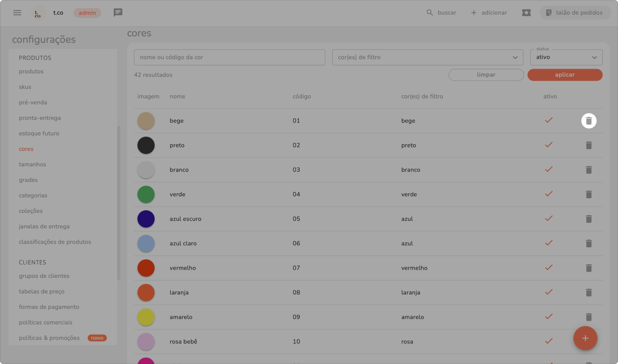Open talão de pedidos button
Image resolution: width=618 pixels, height=364 pixels.
click(575, 13)
